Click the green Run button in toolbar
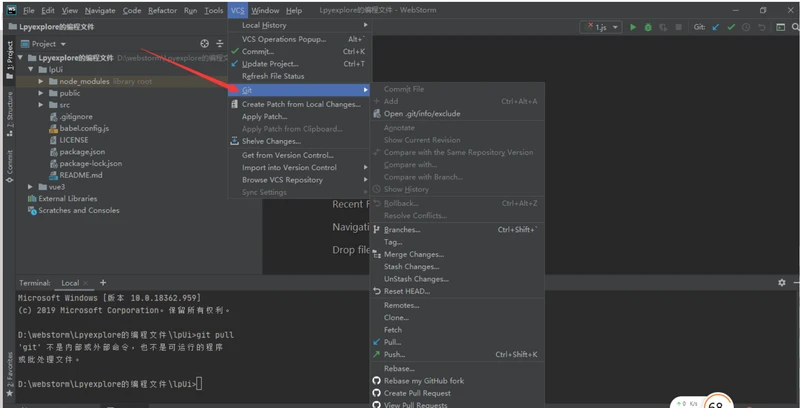Screen dimensions: 800x408 pyautogui.click(x=633, y=28)
